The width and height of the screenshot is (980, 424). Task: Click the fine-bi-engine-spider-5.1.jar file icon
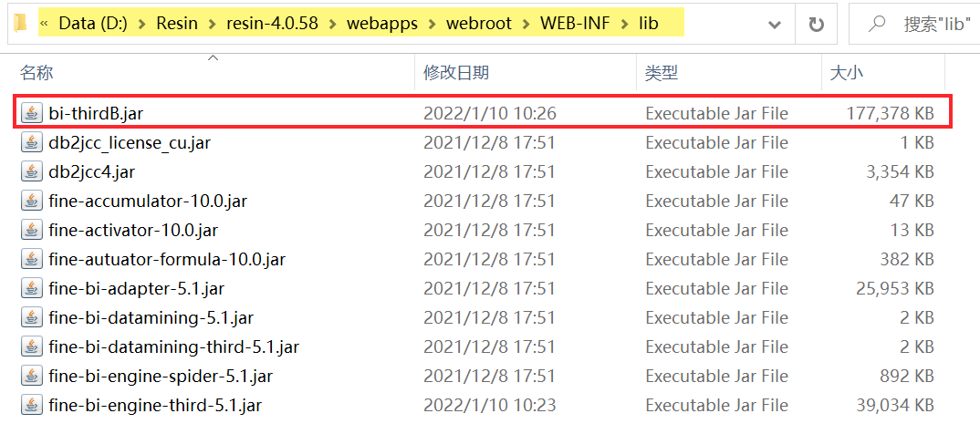[x=32, y=376]
